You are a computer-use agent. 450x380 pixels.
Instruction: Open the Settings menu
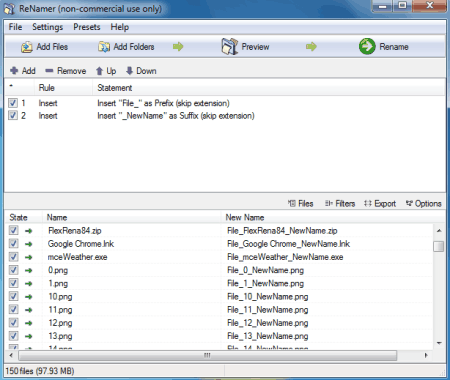tap(47, 27)
